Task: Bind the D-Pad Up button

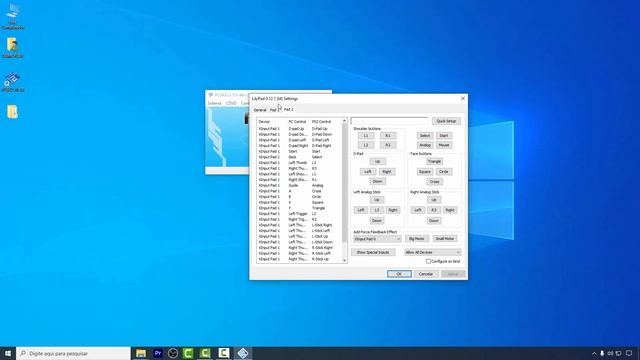Action: coord(377,162)
